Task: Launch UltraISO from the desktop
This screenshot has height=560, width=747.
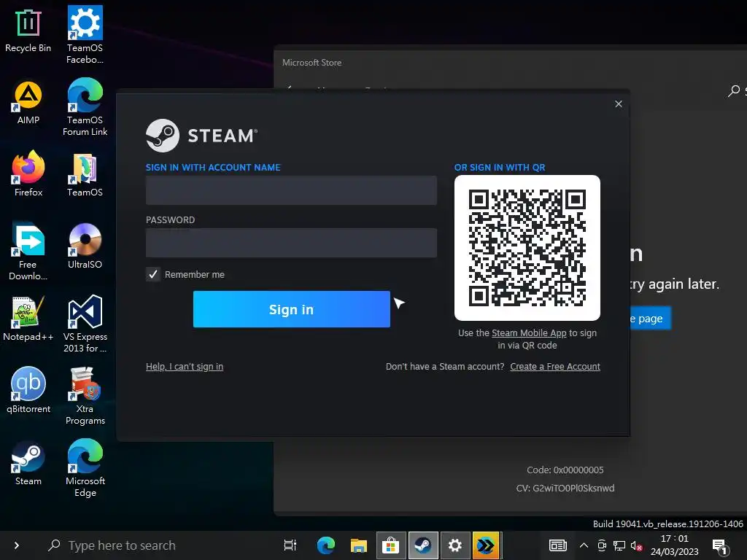Action: tap(85, 246)
